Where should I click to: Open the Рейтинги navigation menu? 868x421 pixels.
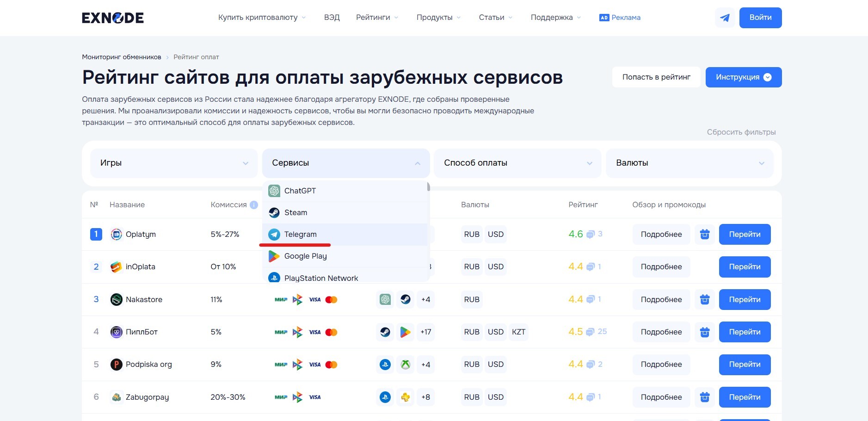click(x=376, y=18)
